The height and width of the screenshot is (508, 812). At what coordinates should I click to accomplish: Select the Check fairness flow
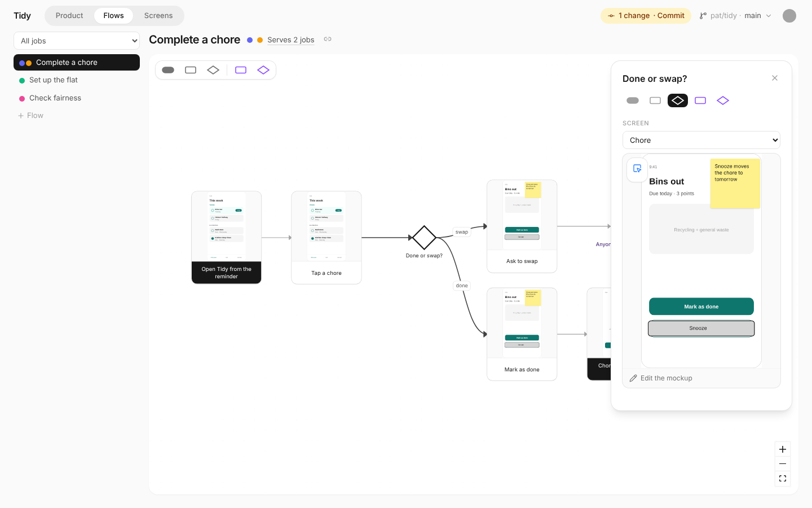pyautogui.click(x=77, y=98)
